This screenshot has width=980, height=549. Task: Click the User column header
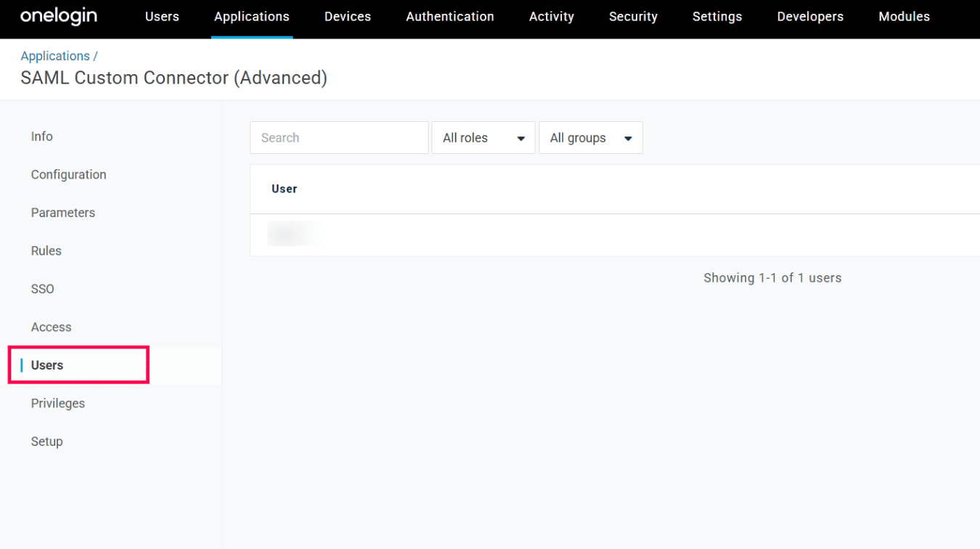[285, 189]
